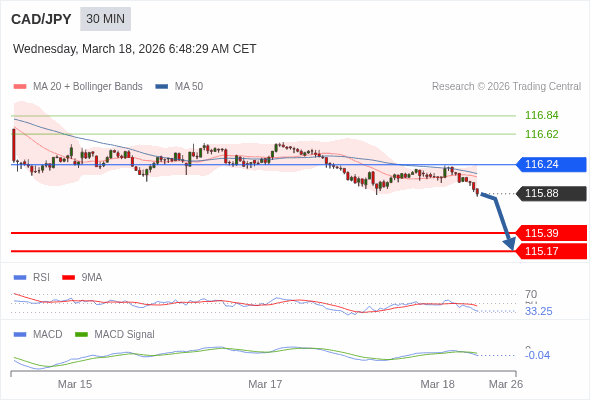This screenshot has width=590, height=400.
Task: Click the Mar 18 axis date
Action: point(437,384)
